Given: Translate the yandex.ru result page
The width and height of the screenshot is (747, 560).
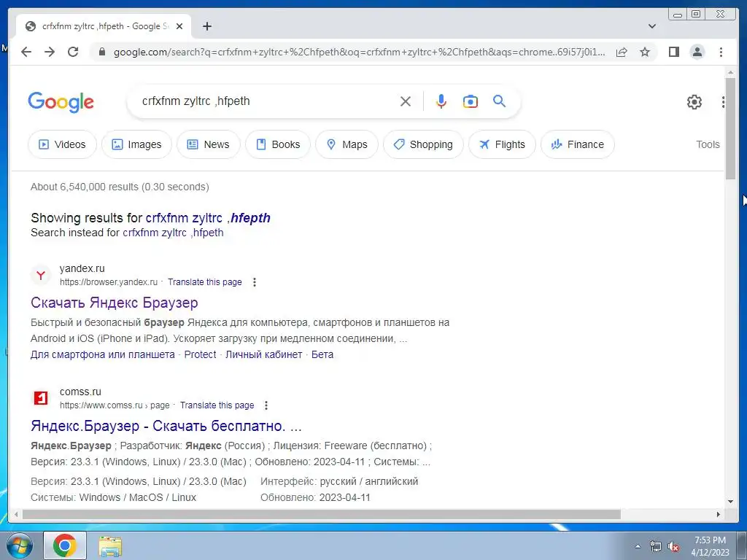Looking at the screenshot, I should [x=205, y=282].
